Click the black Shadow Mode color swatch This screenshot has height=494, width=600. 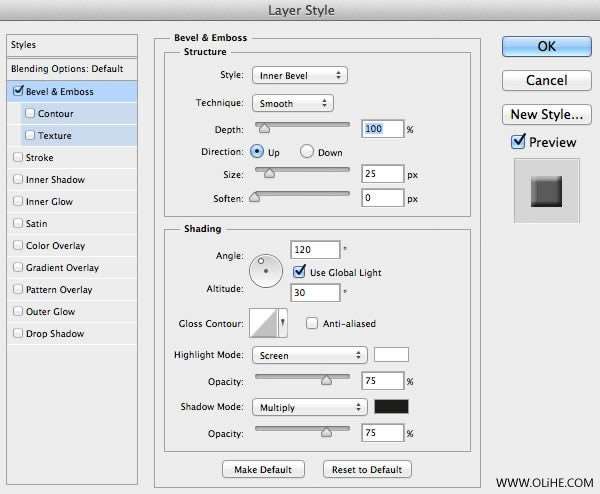coord(391,407)
